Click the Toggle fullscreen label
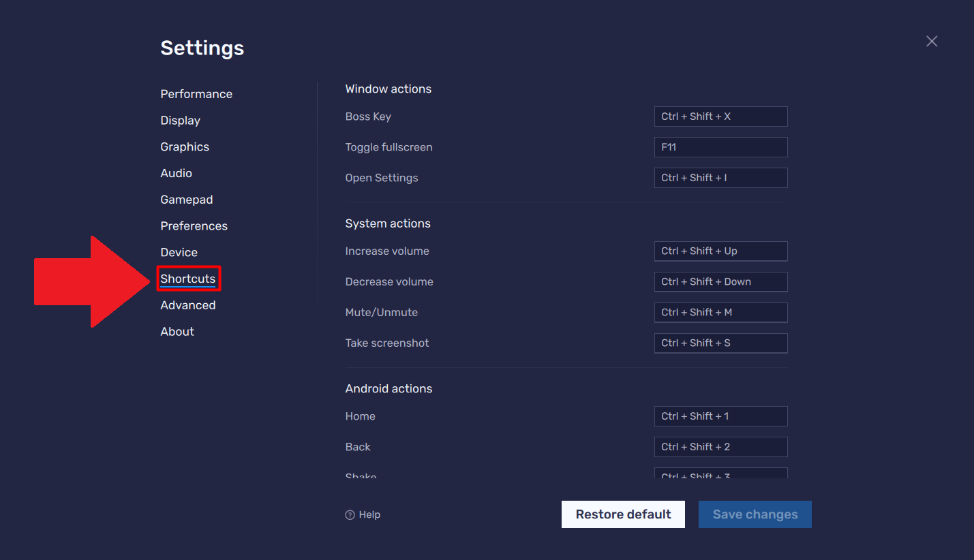Image resolution: width=974 pixels, height=560 pixels. click(389, 147)
